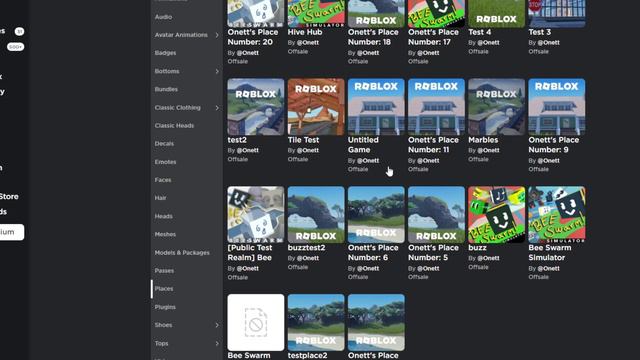
Task: Open the buzztest2 place thumbnail
Action: pos(316,214)
